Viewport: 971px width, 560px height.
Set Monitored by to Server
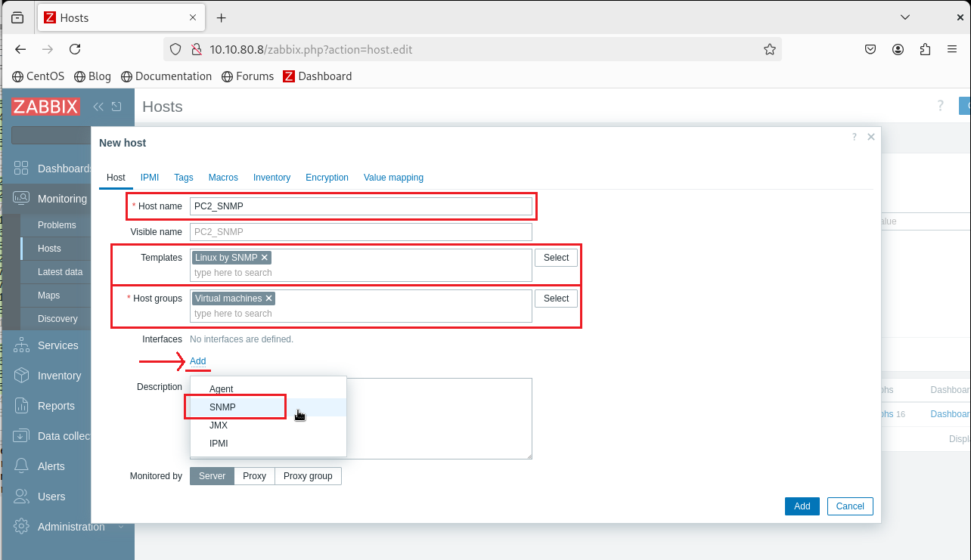212,476
